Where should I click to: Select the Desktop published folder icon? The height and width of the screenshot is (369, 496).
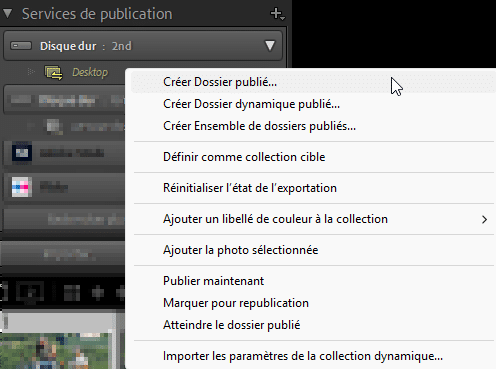point(53,73)
